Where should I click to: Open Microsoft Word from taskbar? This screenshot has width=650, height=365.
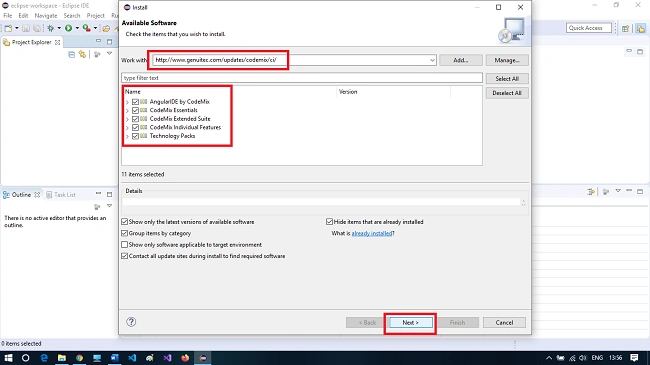coord(114,358)
